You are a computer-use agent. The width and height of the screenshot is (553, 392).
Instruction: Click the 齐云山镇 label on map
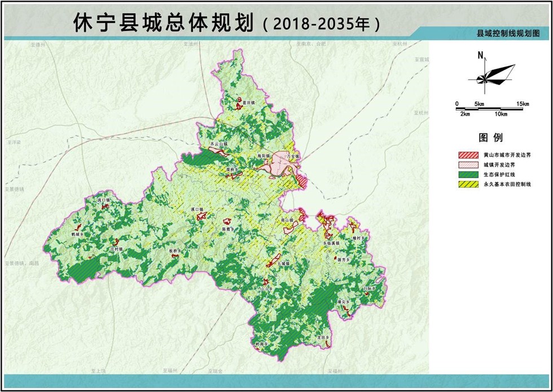click(218, 144)
